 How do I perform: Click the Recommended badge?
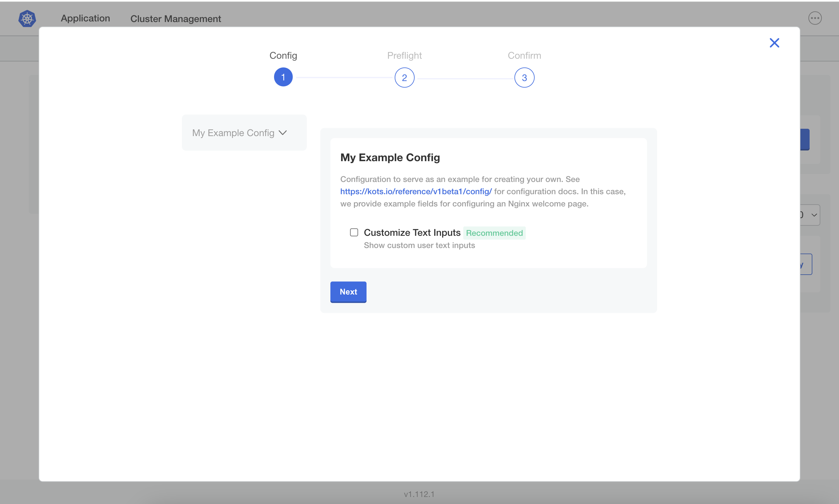tap(494, 233)
